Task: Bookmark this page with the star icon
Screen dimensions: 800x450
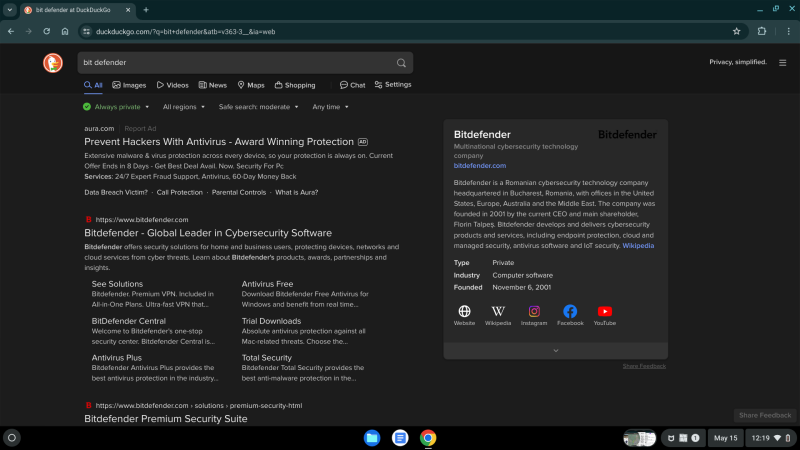Action: click(736, 31)
